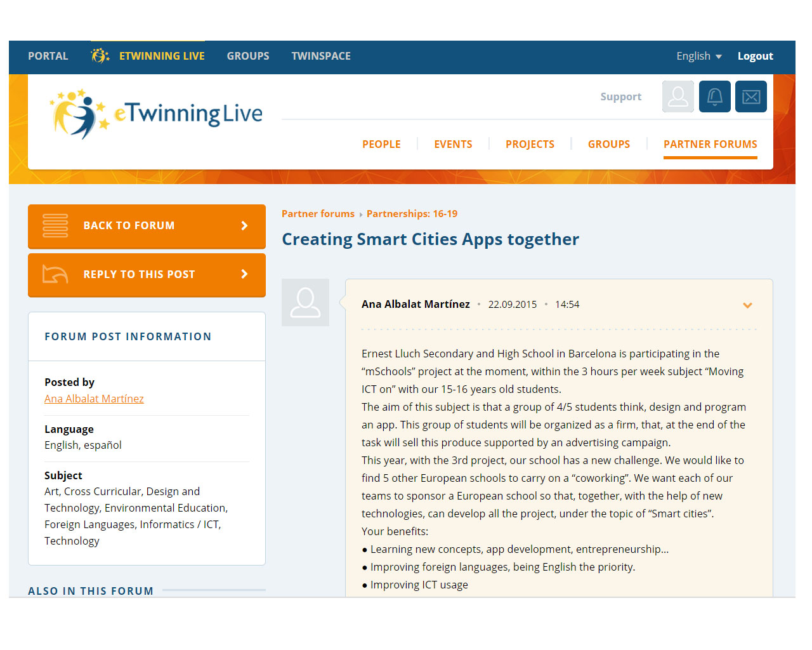The height and width of the screenshot is (650, 812).
Task: Open Ana Albalat Martínez's profile link
Action: point(94,399)
